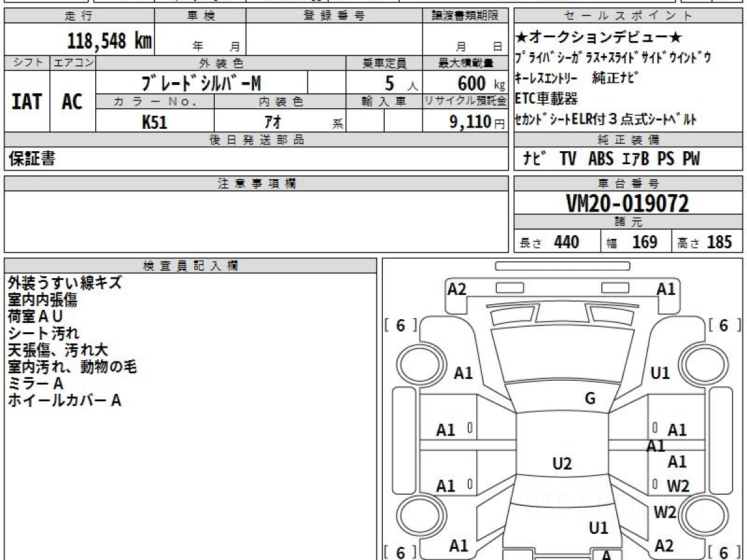747x560 pixels.
Task: Select the transmission value "IAT"
Action: pos(27,101)
